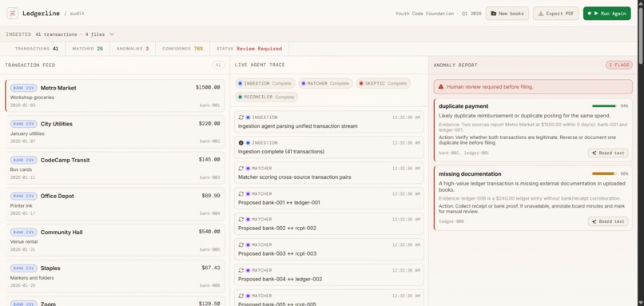Click the refresh icon on Matcher scoring entry
Screen dimensions: 644x306
click(241, 169)
